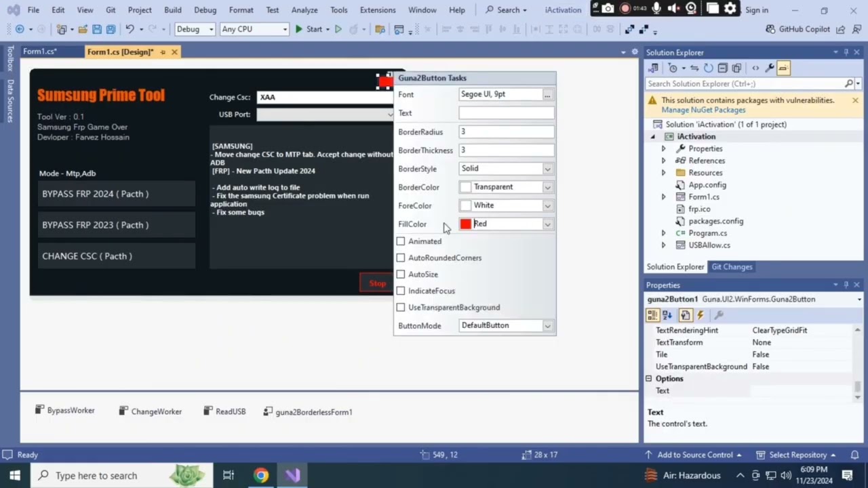This screenshot has width=868, height=488.
Task: Click the Events lightning bolt icon
Action: point(701,315)
